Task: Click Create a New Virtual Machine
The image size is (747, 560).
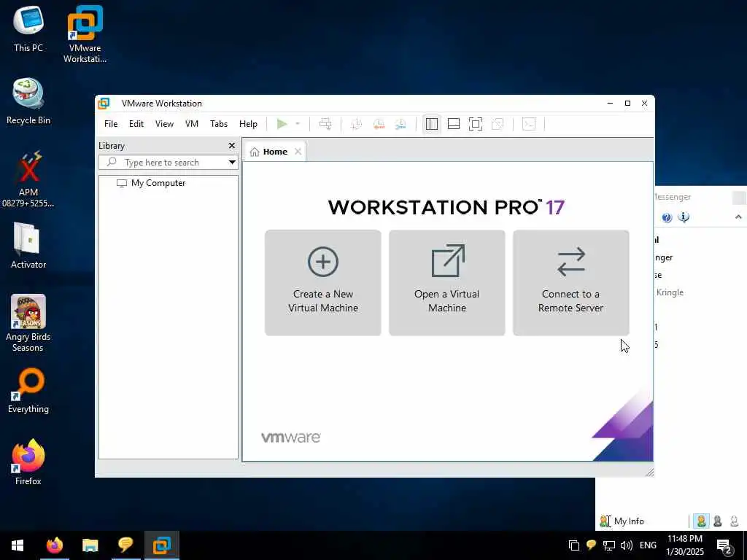Action: coord(323,283)
